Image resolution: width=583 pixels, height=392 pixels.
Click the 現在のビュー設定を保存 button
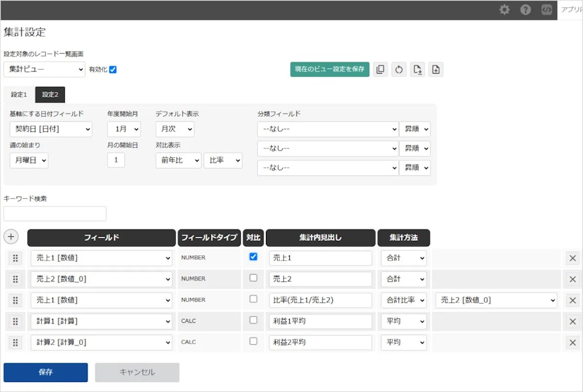pyautogui.click(x=330, y=69)
